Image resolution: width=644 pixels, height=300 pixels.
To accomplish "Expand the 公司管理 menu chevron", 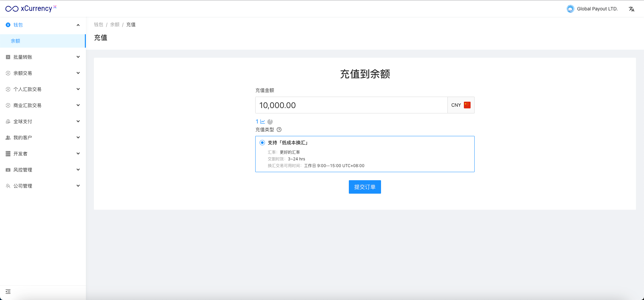I will point(78,186).
